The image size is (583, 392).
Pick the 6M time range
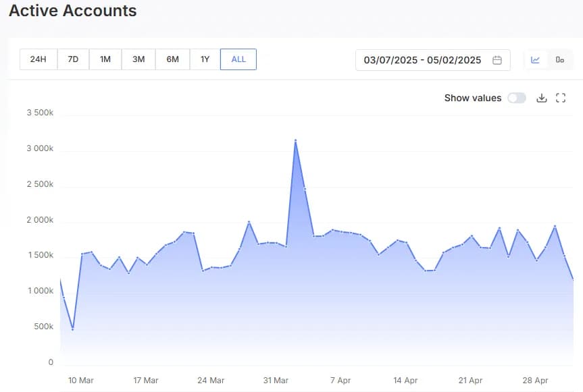point(172,59)
